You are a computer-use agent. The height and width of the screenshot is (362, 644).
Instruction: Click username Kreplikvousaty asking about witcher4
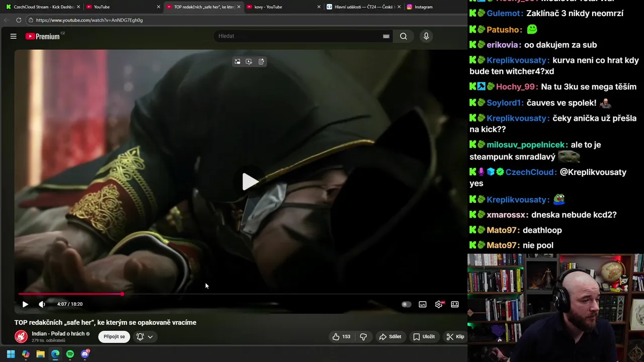pos(518,60)
